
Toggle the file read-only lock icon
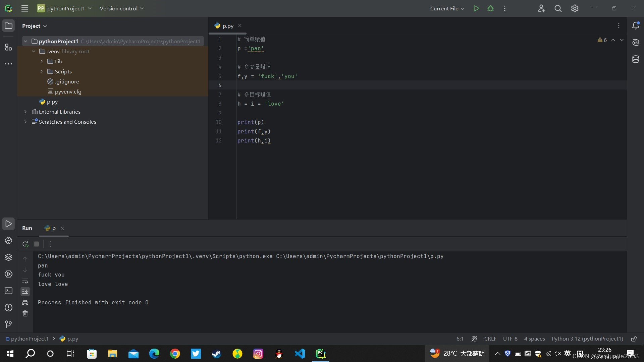634,339
